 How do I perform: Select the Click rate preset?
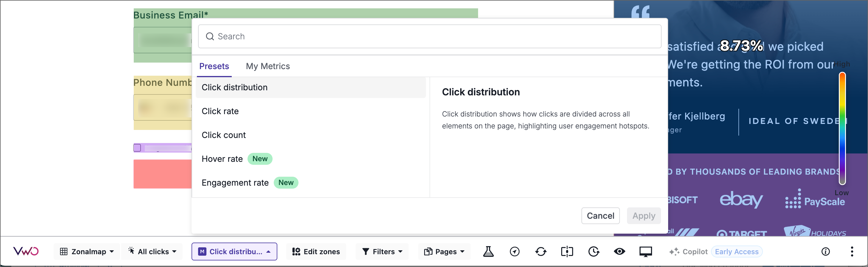(220, 111)
